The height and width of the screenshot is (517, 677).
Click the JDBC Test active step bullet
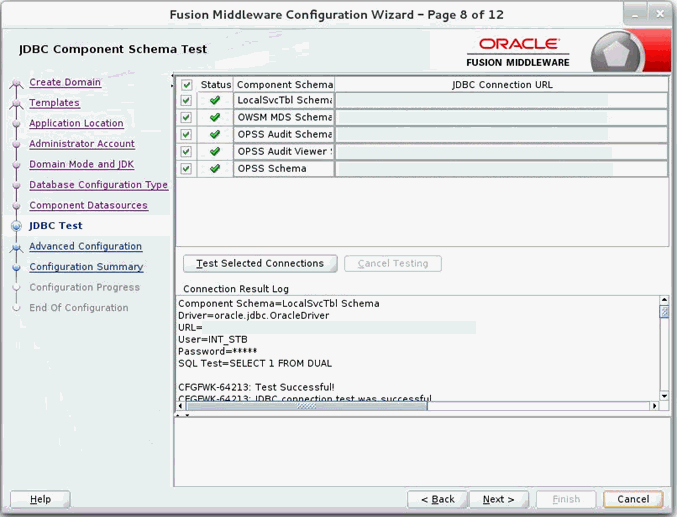coord(16,226)
